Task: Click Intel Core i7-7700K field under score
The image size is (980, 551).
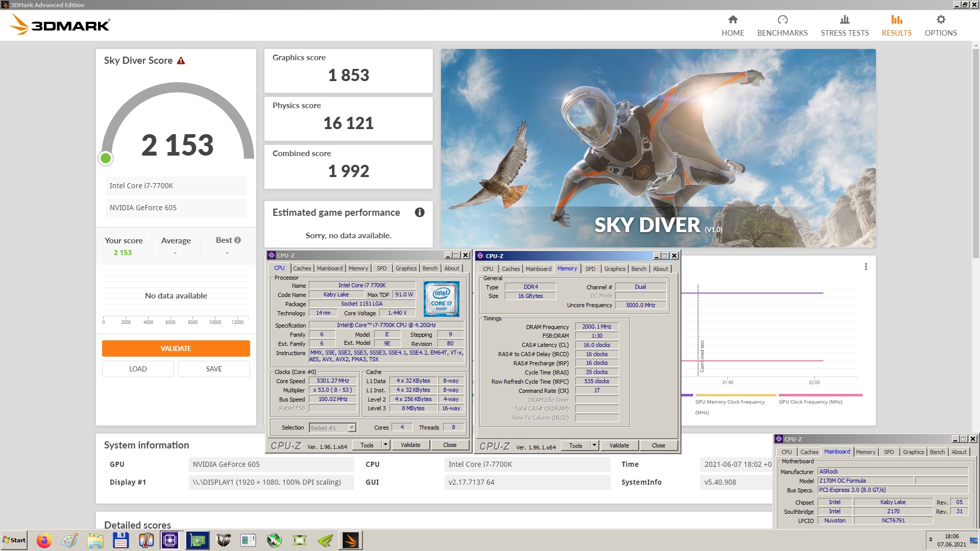Action: pos(176,186)
